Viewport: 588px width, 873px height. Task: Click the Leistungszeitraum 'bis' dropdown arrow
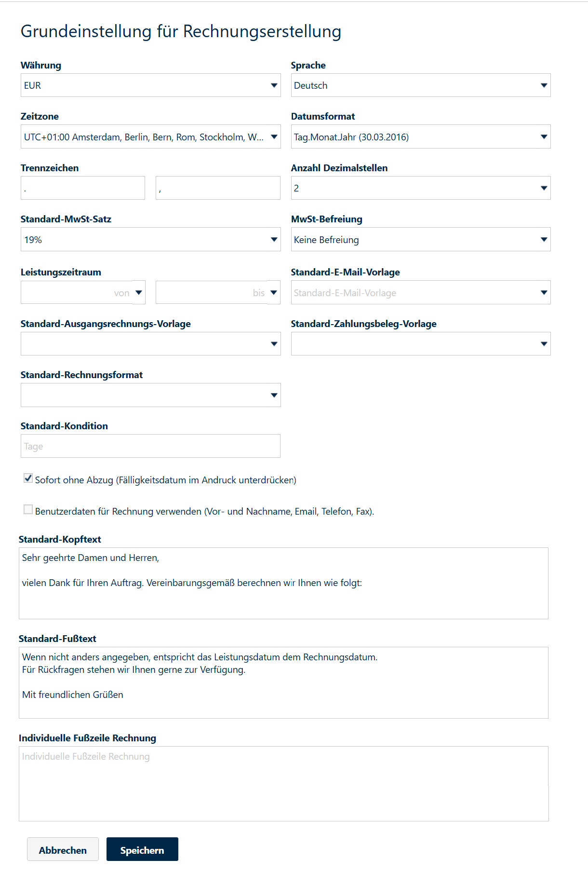[x=274, y=293]
